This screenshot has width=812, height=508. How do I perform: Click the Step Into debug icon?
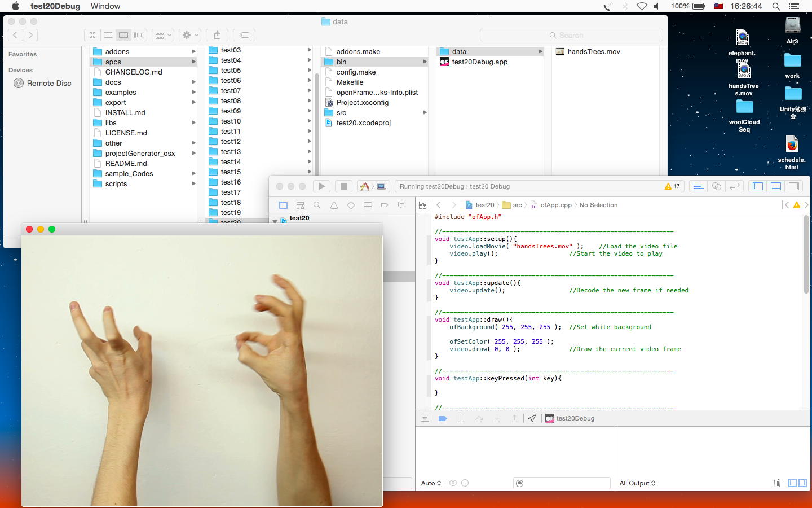pos(497,418)
